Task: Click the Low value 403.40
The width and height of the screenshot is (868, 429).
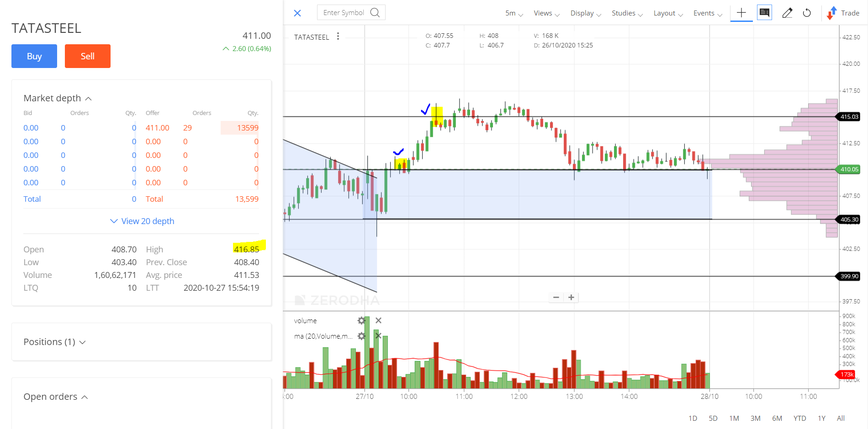Action: (124, 262)
